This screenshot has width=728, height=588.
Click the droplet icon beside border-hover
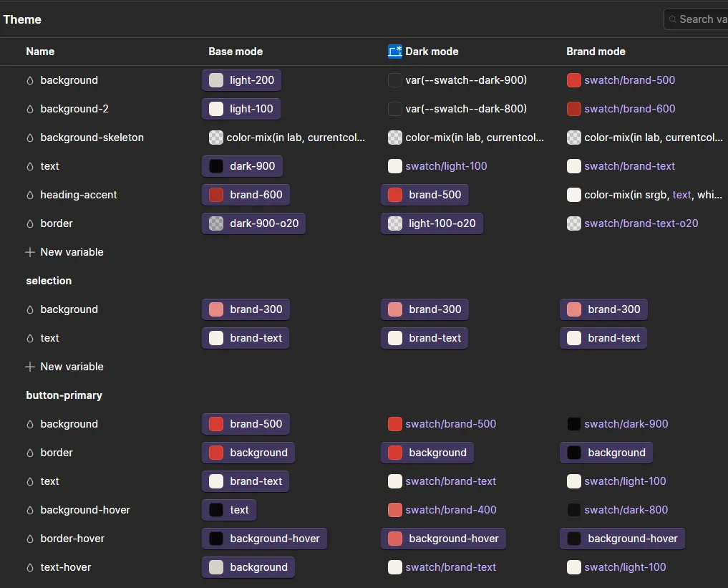(x=30, y=539)
